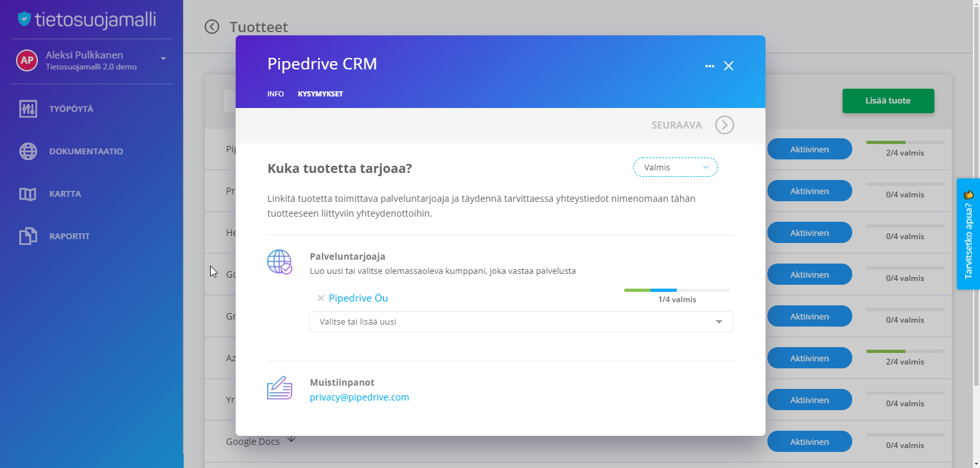The height and width of the screenshot is (468, 980).
Task: Click the Muistiinpanot section title
Action: pyautogui.click(x=342, y=382)
